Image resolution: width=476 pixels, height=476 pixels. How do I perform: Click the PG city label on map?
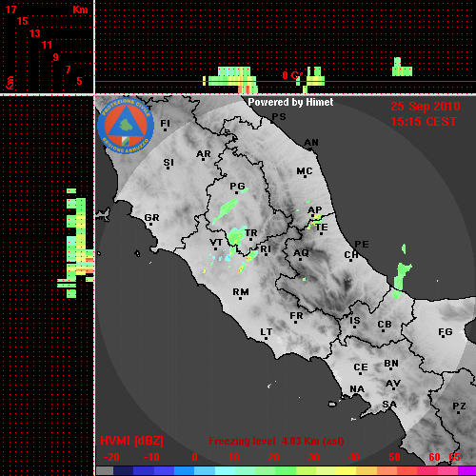pyautogui.click(x=237, y=186)
